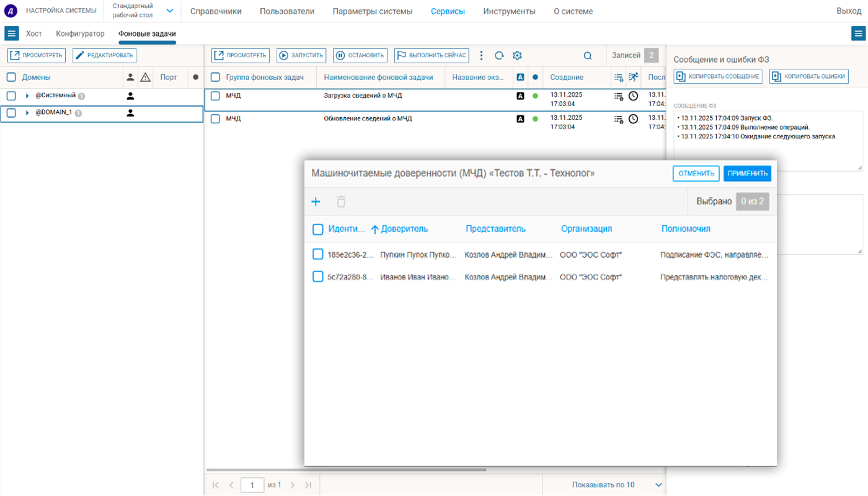Select the Обновление сведений о МЧД row checkbox
The width and height of the screenshot is (868, 496).
coord(215,118)
